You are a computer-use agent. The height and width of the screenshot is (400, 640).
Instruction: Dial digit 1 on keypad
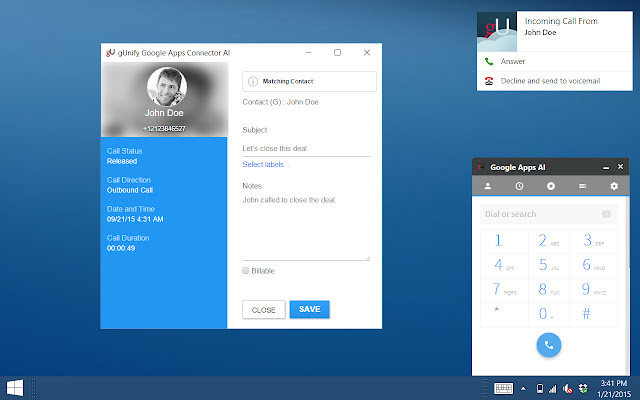[x=504, y=241]
